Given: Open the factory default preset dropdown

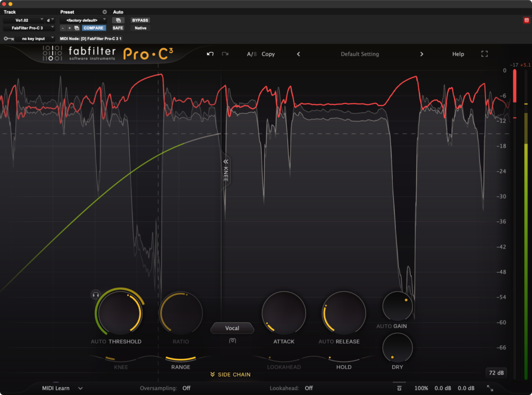Looking at the screenshot, I should pos(82,20).
